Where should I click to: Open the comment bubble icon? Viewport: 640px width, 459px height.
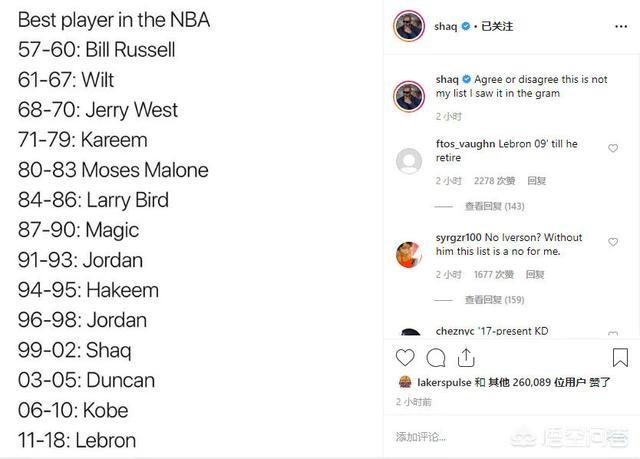436,358
